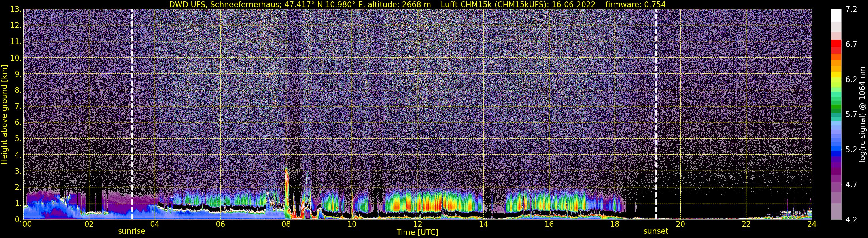Click the '08' time axis tick label

pos(286,224)
